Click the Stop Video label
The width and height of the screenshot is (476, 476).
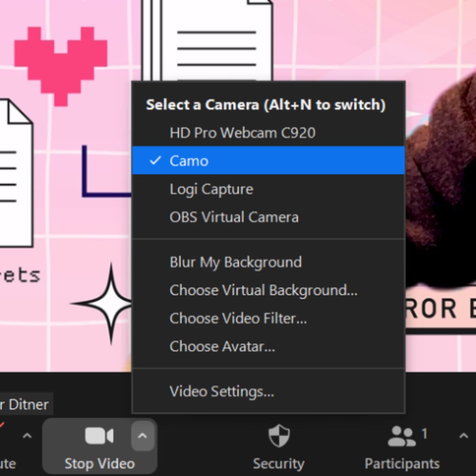click(x=100, y=463)
